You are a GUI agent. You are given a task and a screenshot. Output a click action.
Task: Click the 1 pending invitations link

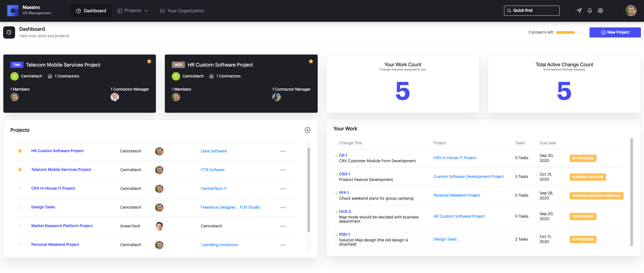pyautogui.click(x=219, y=245)
